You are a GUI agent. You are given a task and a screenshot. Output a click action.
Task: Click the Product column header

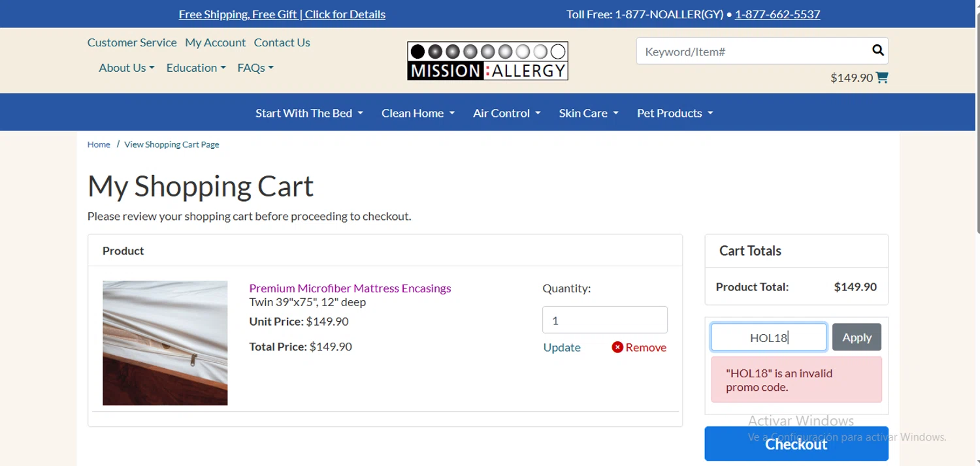click(123, 251)
